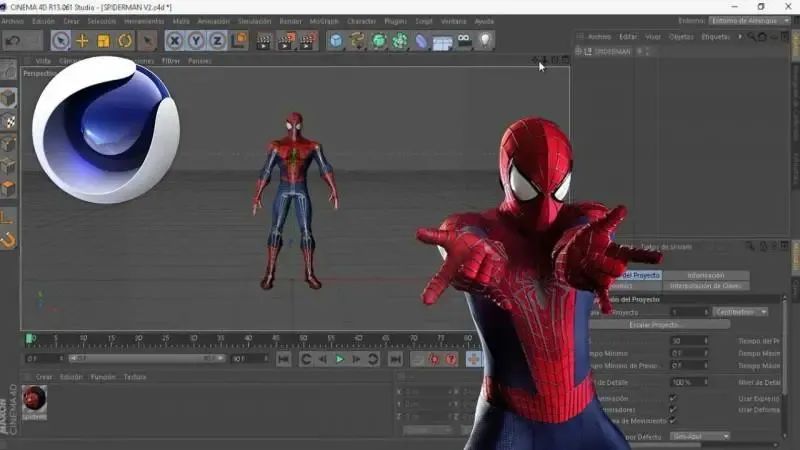Image resolution: width=800 pixels, height=450 pixels.
Task: Click Object Manager search magnifier icon
Action: (752, 37)
